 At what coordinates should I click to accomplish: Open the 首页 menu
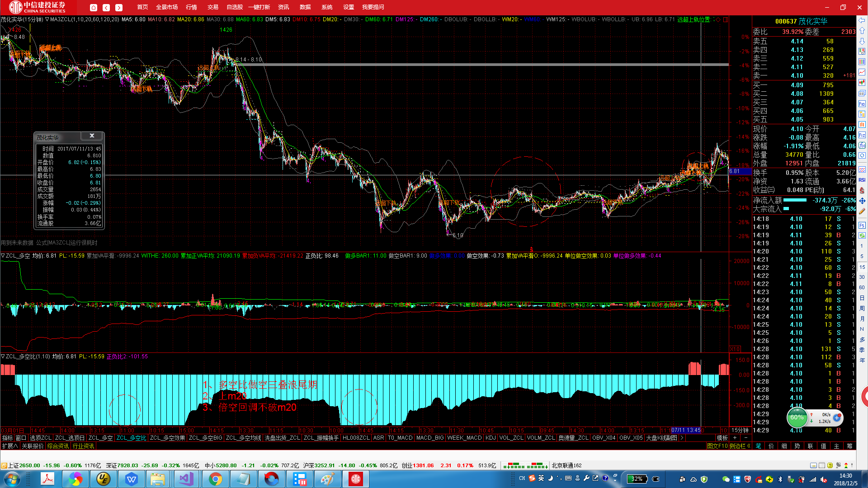[x=142, y=7]
